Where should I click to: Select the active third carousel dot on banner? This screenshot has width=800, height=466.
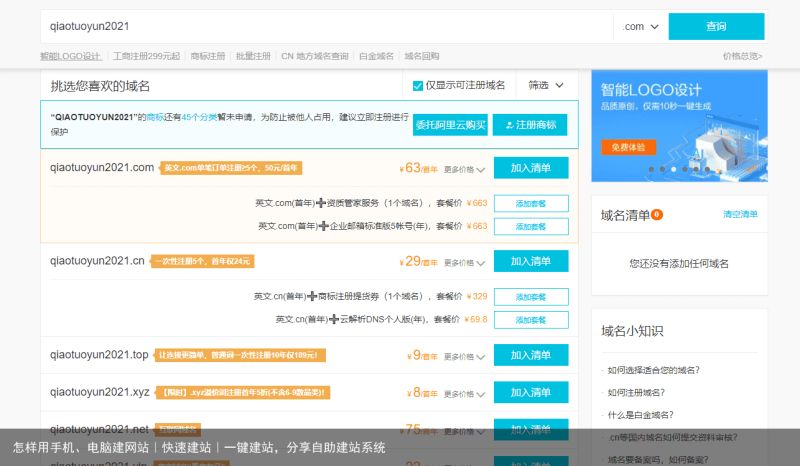673,169
